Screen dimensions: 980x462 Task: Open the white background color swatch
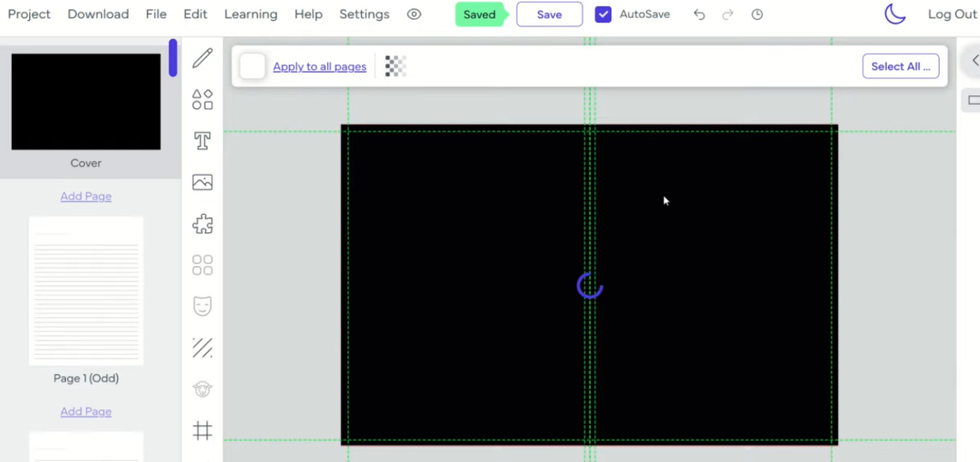click(x=252, y=66)
